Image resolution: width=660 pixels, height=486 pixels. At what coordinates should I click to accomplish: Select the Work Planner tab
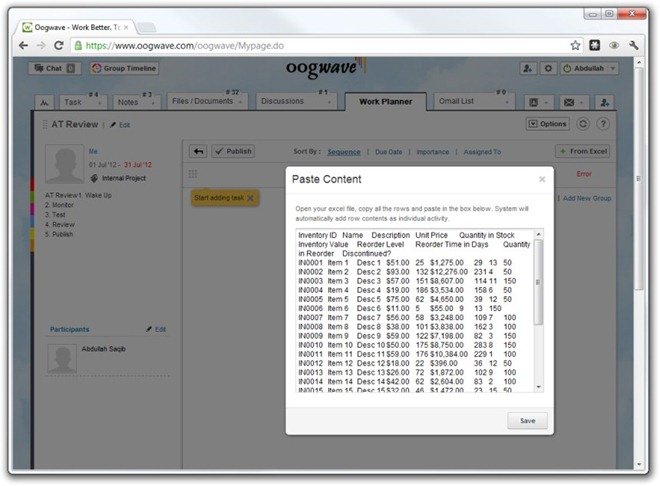(x=386, y=101)
